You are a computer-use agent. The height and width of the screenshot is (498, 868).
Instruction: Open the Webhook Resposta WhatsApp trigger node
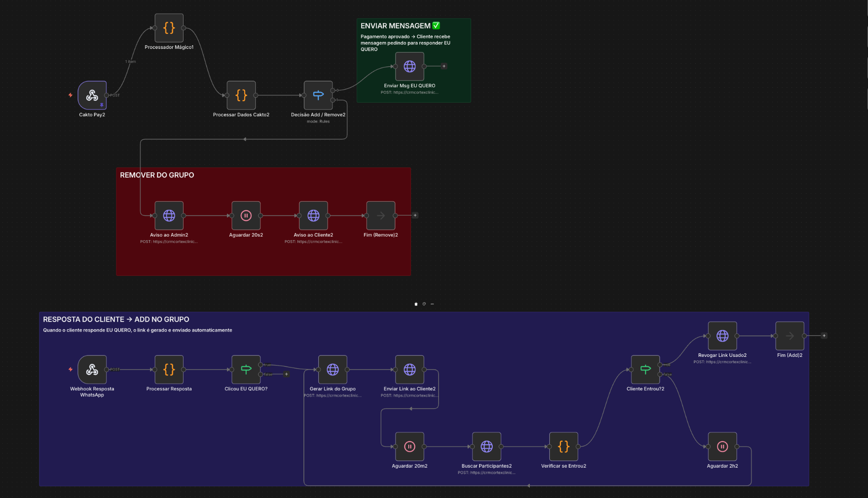[x=92, y=370]
